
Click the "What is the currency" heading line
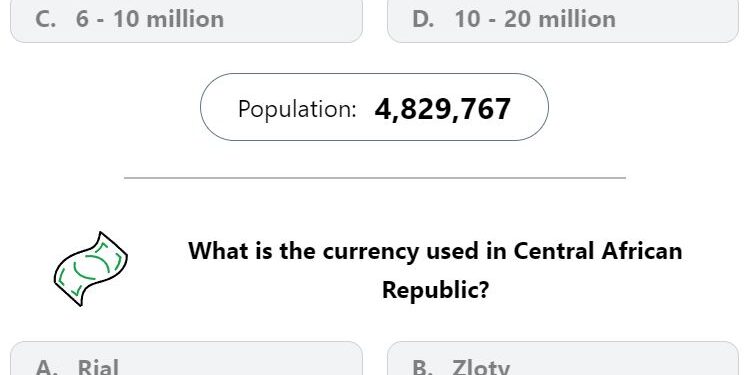click(x=435, y=250)
